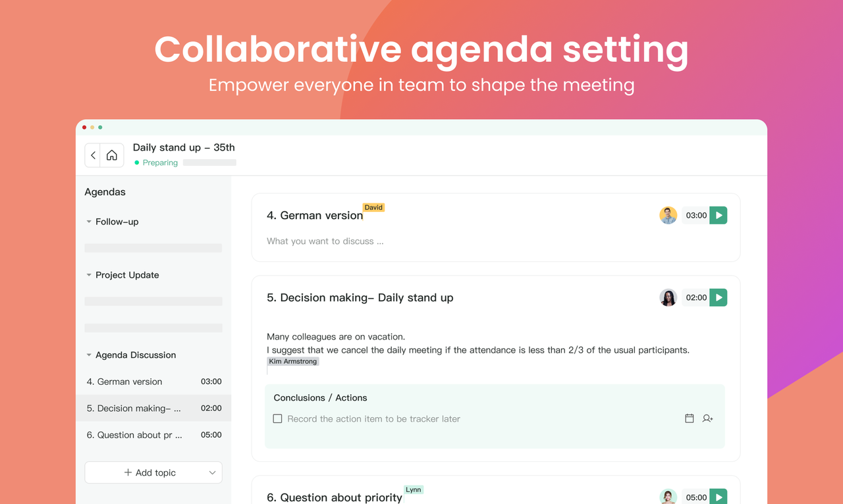Click Decision making presenter avatar
This screenshot has height=504, width=843.
(668, 297)
